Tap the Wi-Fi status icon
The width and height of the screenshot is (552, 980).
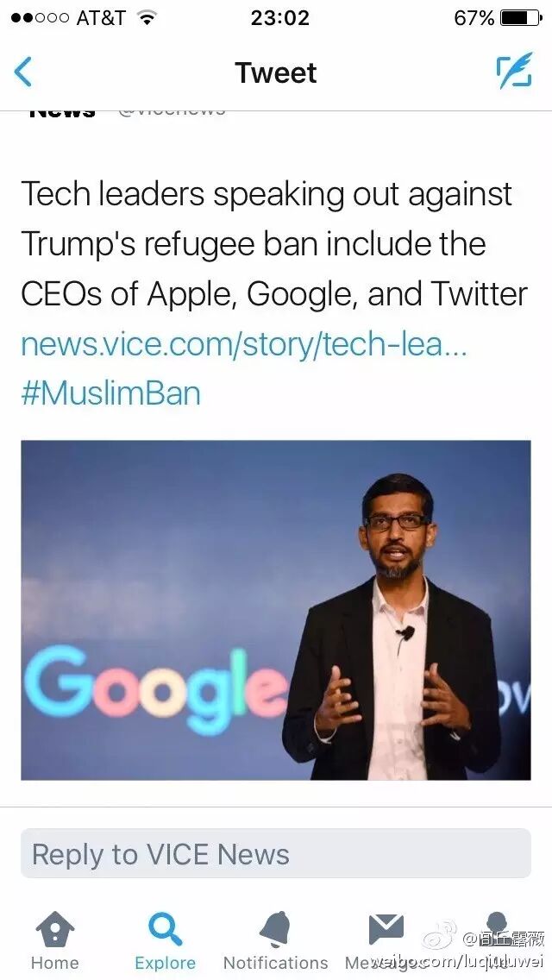pos(147,17)
